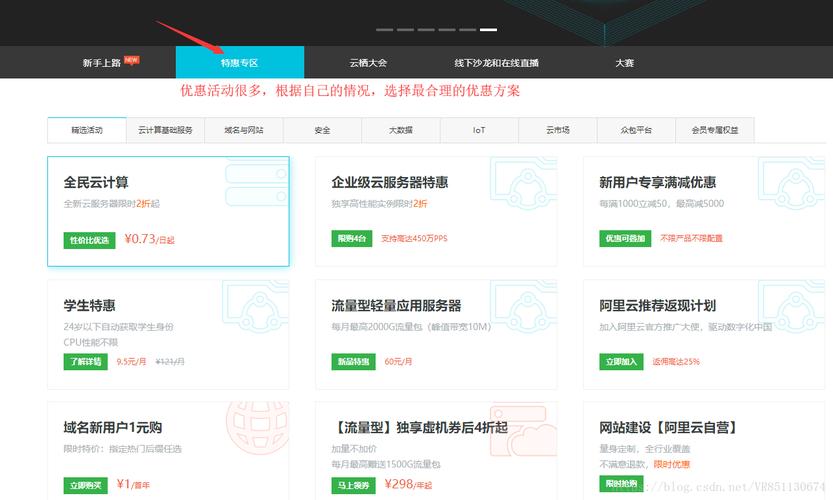This screenshot has width=833, height=500.
Task: Click the 性价比优选 green button
Action: (x=89, y=240)
